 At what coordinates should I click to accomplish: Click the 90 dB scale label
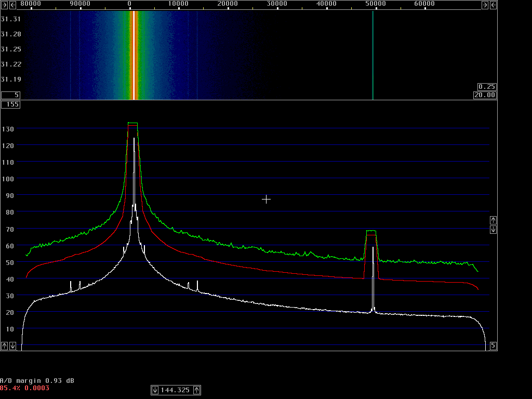[10, 195]
